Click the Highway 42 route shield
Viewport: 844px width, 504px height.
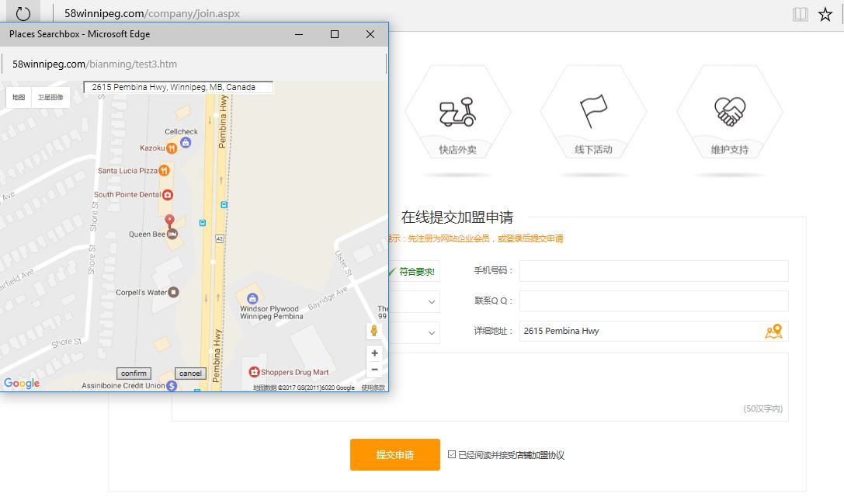(220, 238)
